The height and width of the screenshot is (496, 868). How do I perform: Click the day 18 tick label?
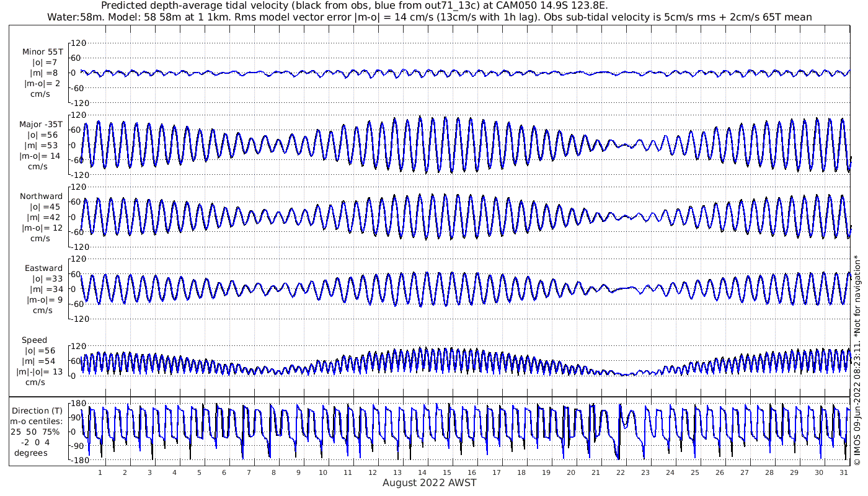coord(521,472)
